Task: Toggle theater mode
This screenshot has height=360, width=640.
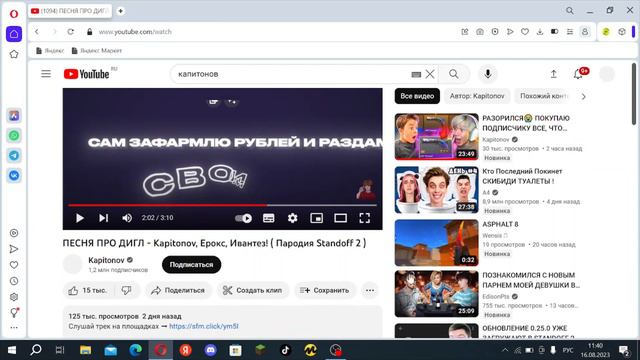Action: point(340,218)
